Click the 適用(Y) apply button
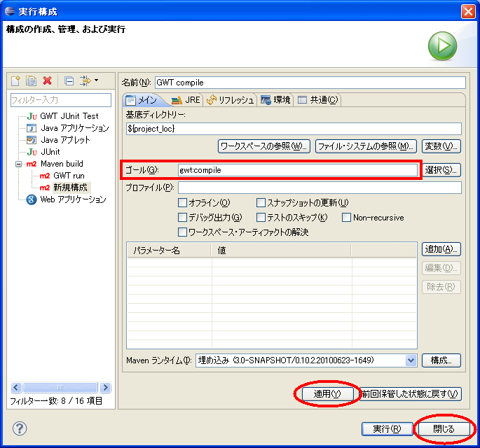The width and height of the screenshot is (480, 448). click(327, 394)
